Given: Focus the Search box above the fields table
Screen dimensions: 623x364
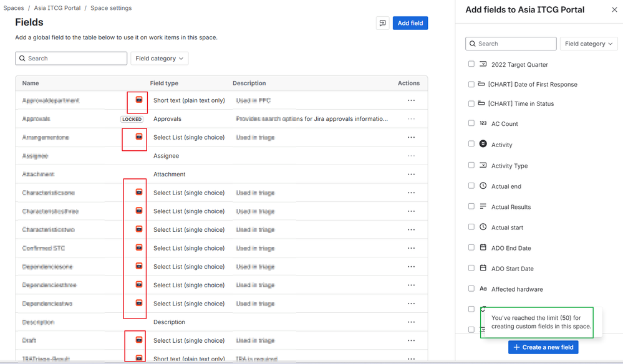Looking at the screenshot, I should 71,59.
